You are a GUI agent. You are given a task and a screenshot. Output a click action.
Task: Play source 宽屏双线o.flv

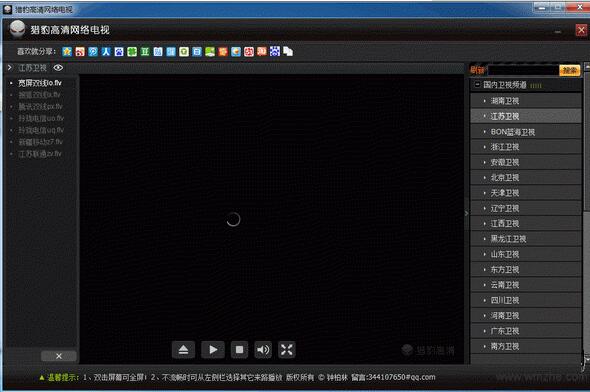[40, 83]
